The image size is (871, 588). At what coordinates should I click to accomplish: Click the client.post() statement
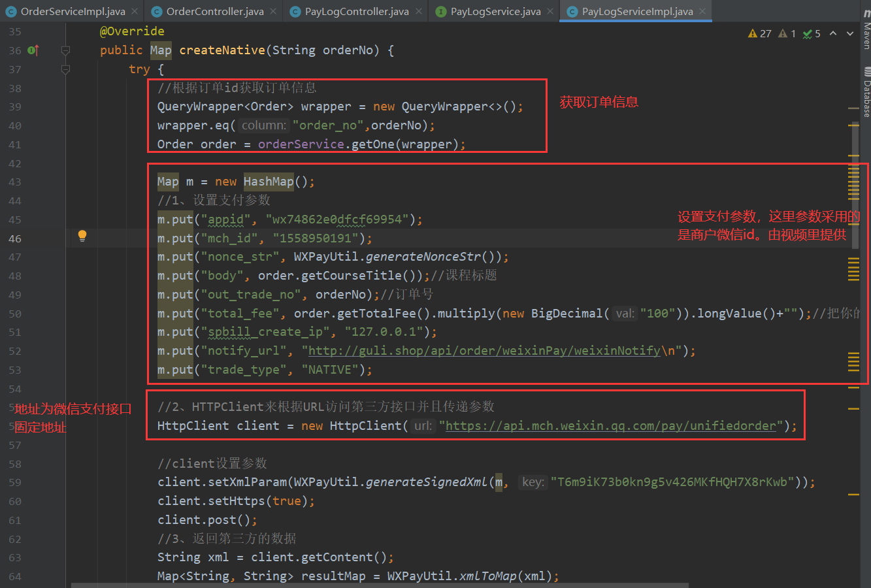207,520
